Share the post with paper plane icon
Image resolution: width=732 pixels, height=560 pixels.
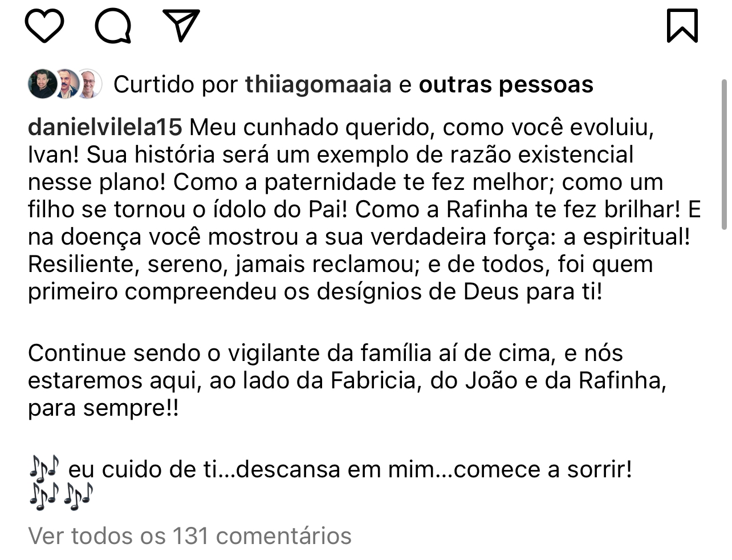181,25
